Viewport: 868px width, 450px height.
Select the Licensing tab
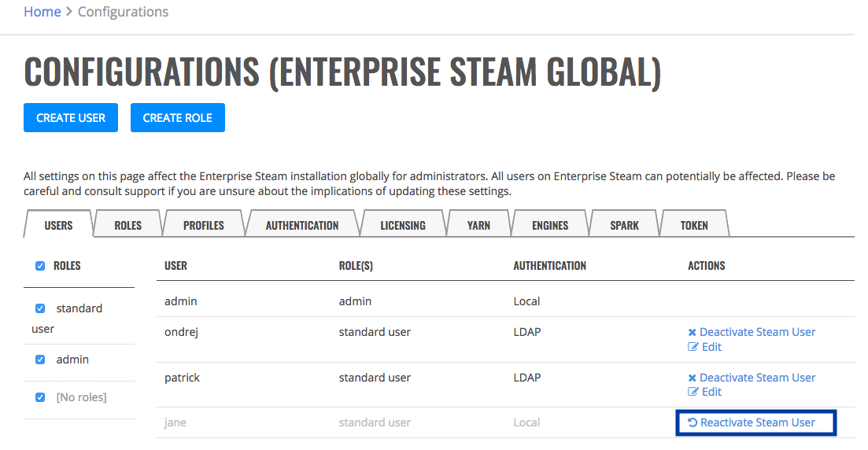pos(402,225)
